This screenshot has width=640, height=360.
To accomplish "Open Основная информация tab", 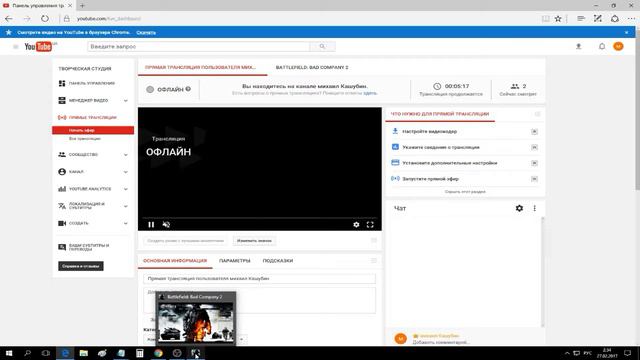I will (x=175, y=261).
